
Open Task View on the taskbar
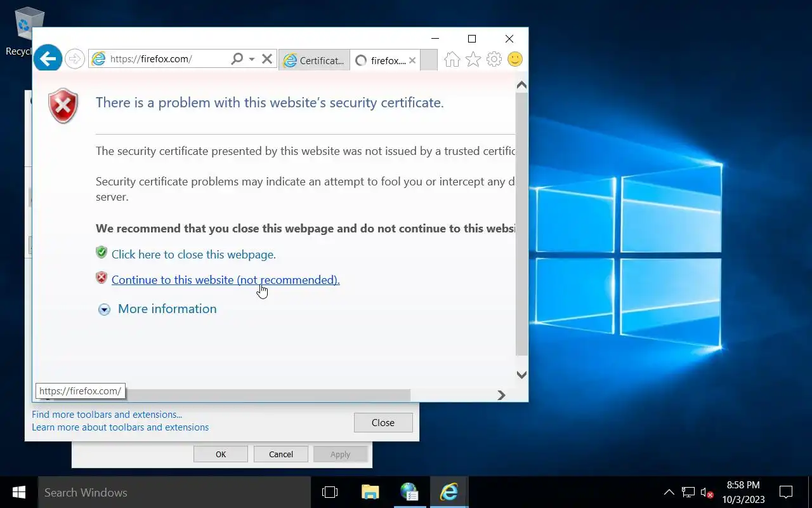(330, 492)
